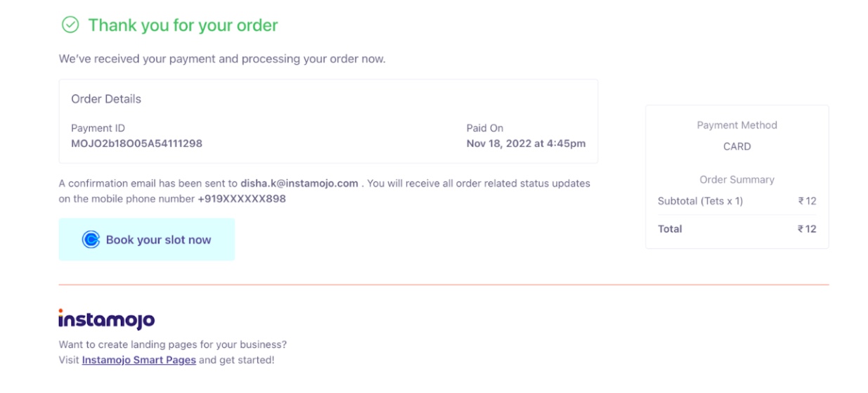
Task: Click the CARD payment method value
Action: coord(737,146)
